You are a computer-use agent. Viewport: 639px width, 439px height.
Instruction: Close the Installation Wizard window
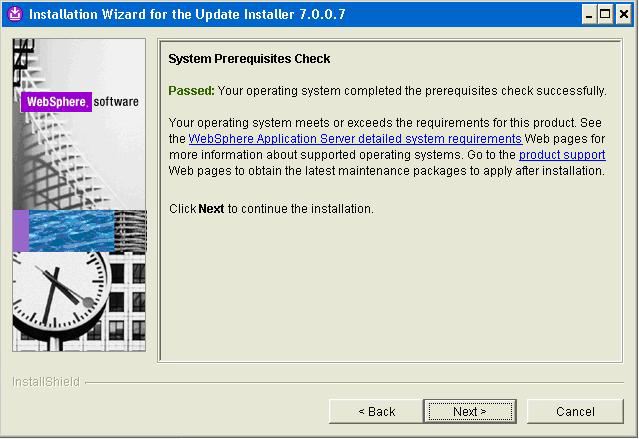tap(624, 15)
